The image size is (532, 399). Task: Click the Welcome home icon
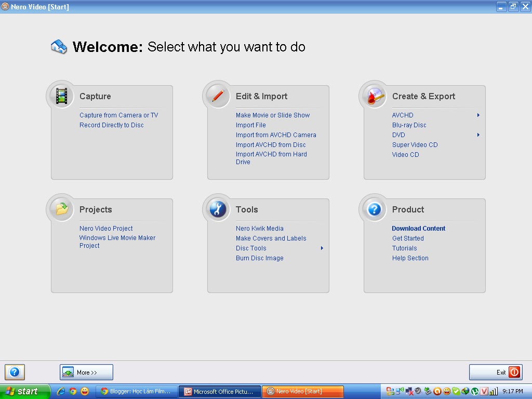(x=59, y=46)
